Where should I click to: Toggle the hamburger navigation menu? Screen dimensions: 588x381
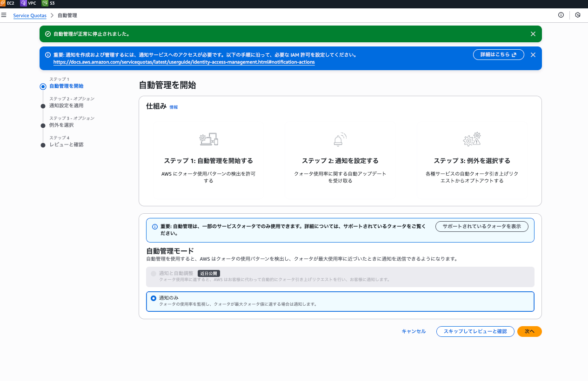[x=4, y=15]
